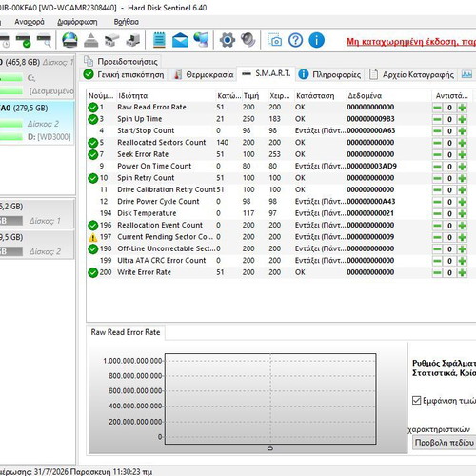
Task: Switch to the Θερμοκρασία tab
Action: [204, 74]
